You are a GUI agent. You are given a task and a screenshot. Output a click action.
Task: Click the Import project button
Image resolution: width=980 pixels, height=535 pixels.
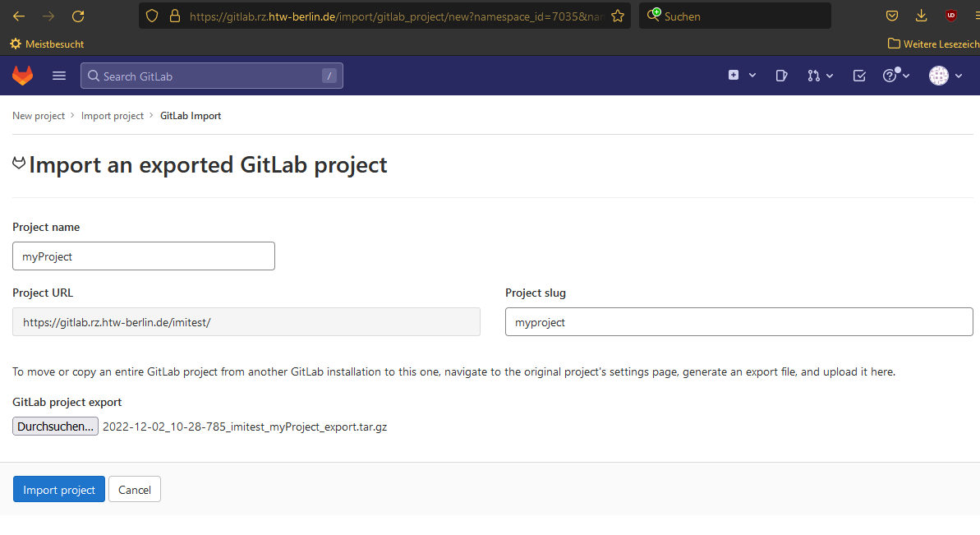point(59,489)
